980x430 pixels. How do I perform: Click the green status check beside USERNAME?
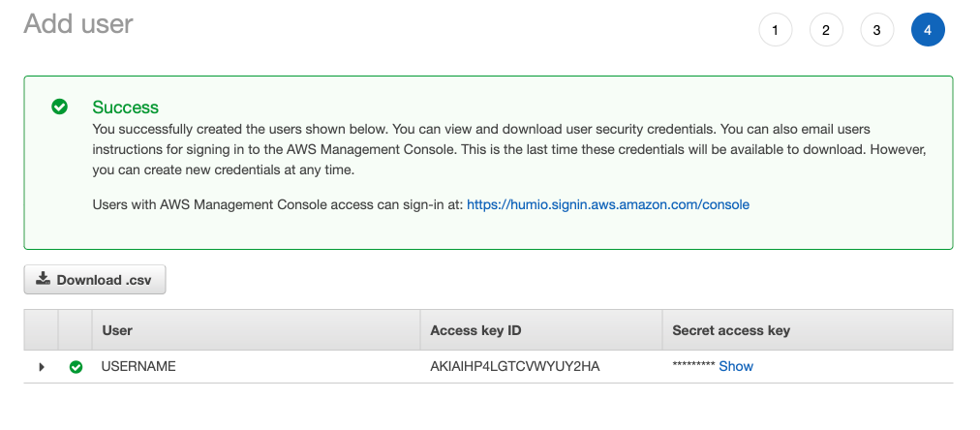click(x=77, y=367)
